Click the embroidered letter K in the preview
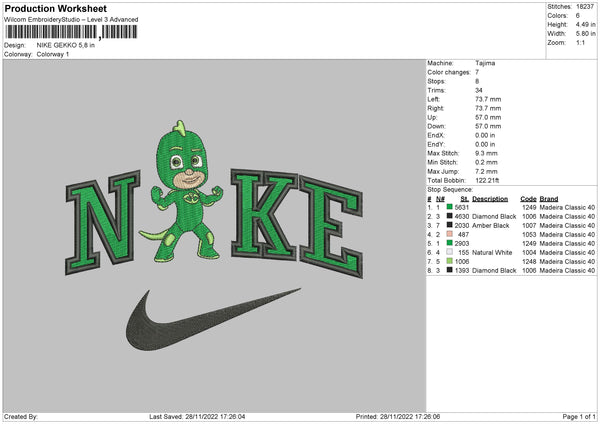This screenshot has height=424, width=600. tap(264, 214)
